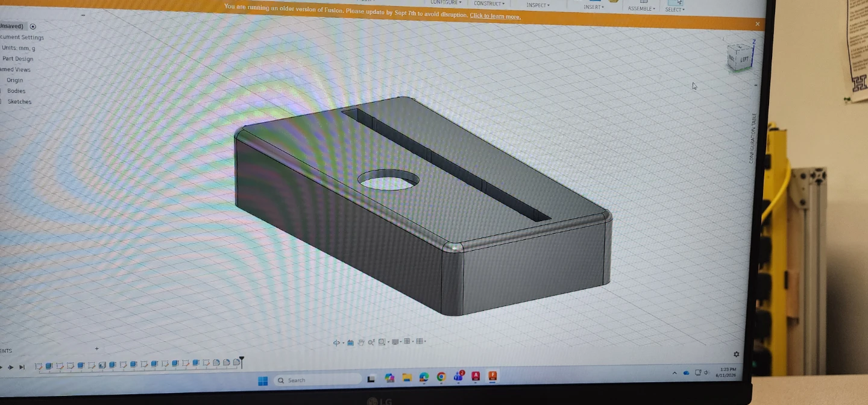Open timeline settings gear icon

[x=736, y=354]
